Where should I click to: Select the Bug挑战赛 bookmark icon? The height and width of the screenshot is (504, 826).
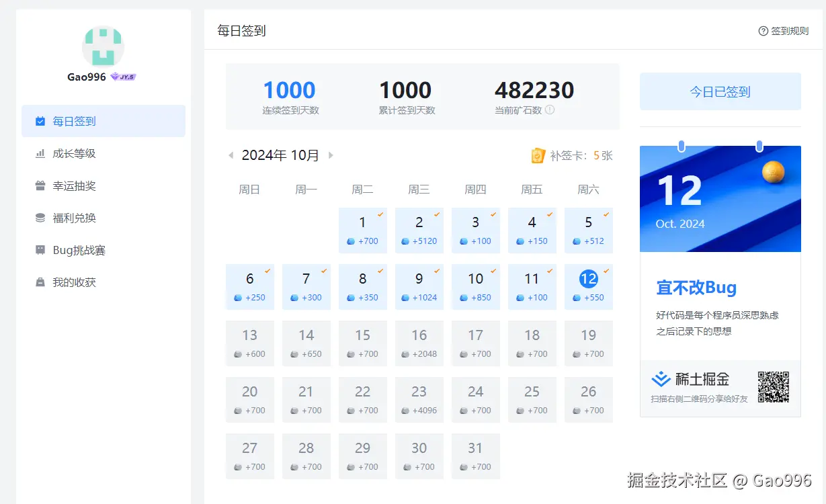[x=41, y=250]
